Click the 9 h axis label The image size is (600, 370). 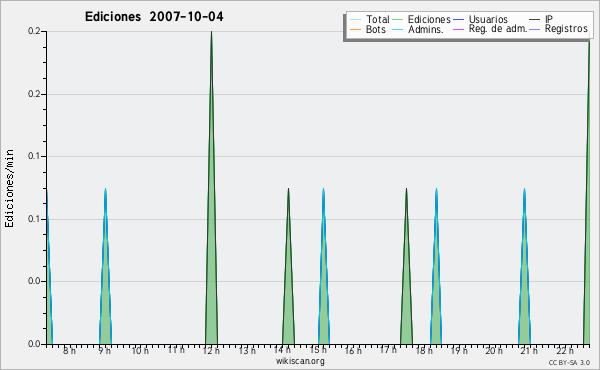pos(104,350)
